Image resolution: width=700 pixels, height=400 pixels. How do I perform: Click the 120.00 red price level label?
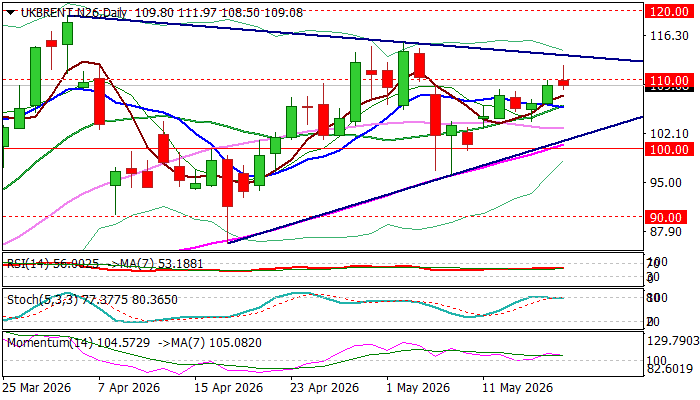(x=669, y=12)
